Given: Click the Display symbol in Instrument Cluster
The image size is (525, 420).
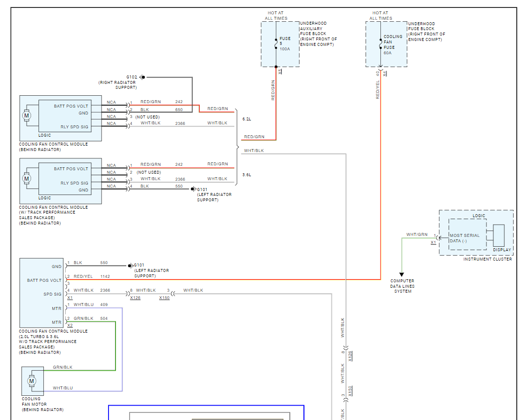Looking at the screenshot, I should 498,235.
